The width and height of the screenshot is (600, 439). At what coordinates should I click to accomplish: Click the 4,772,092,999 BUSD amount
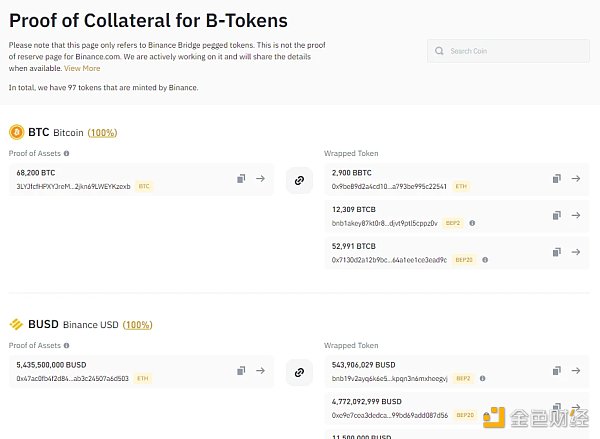(367, 402)
